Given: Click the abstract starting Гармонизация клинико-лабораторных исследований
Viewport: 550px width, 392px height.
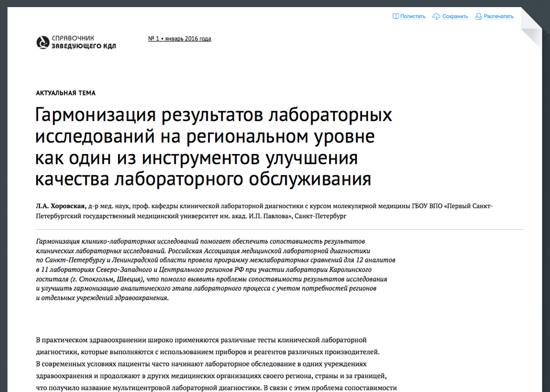Looking at the screenshot, I should pos(215,269).
